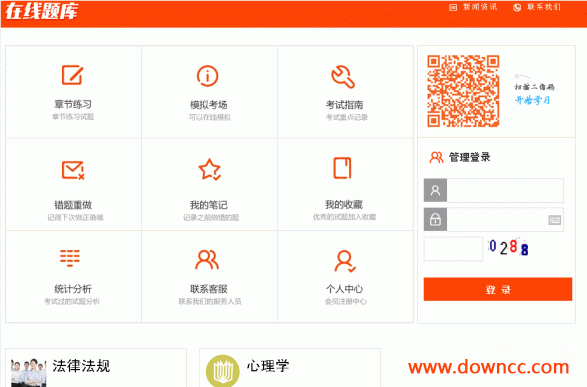Open the 联系我们 header link
587x387 pixels.
tap(544, 7)
